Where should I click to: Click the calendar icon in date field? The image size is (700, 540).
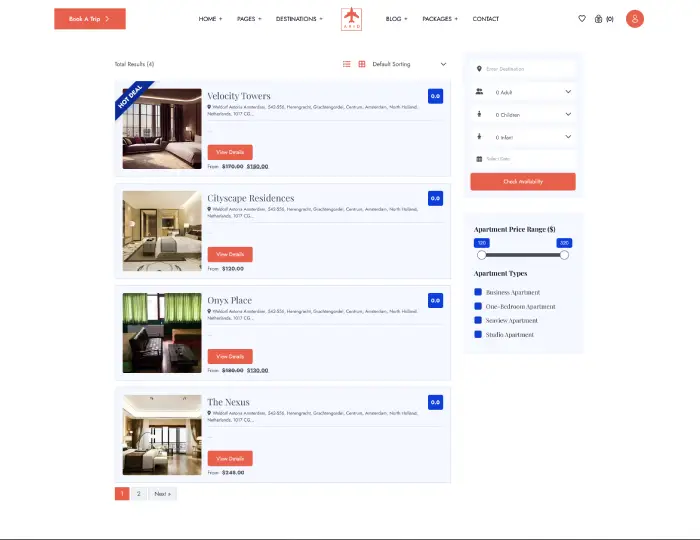(x=479, y=159)
